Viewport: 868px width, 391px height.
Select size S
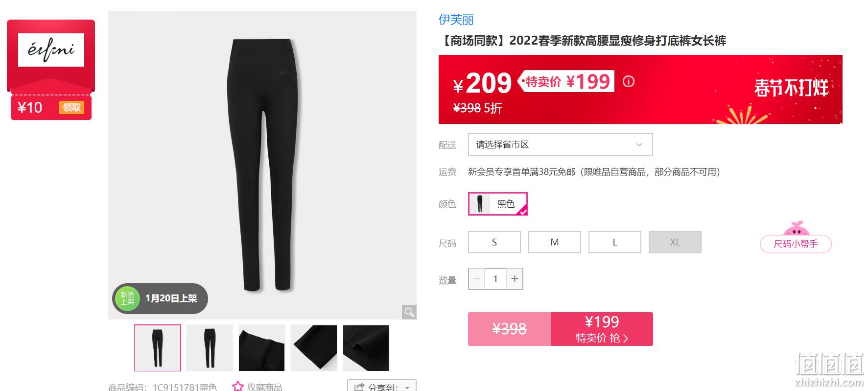pyautogui.click(x=494, y=242)
